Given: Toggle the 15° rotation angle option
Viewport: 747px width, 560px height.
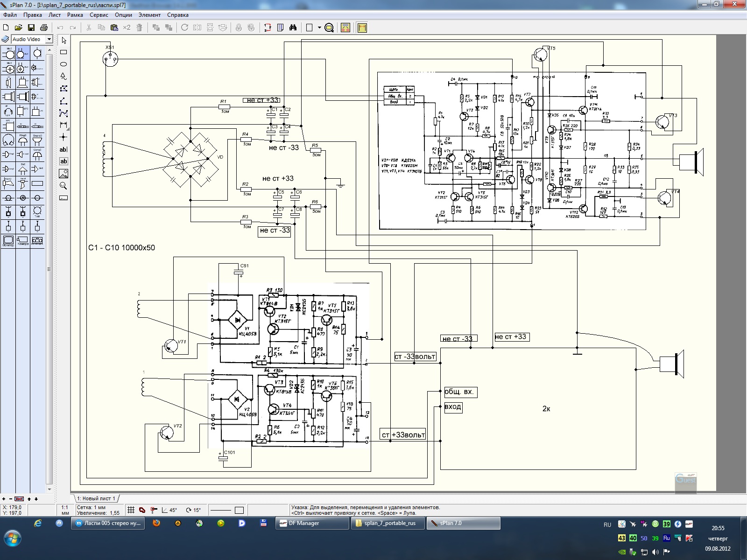Looking at the screenshot, I should 193,510.
